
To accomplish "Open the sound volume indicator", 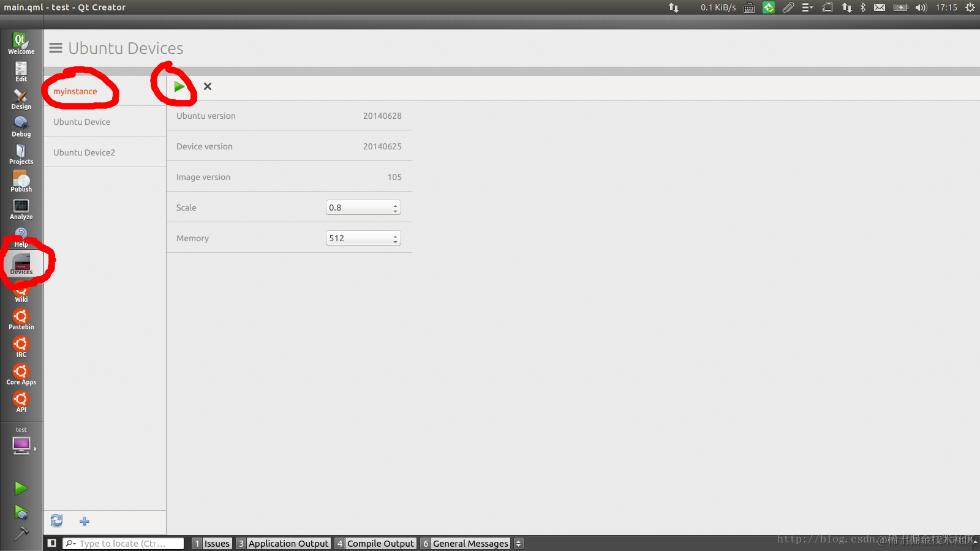I will coord(921,7).
